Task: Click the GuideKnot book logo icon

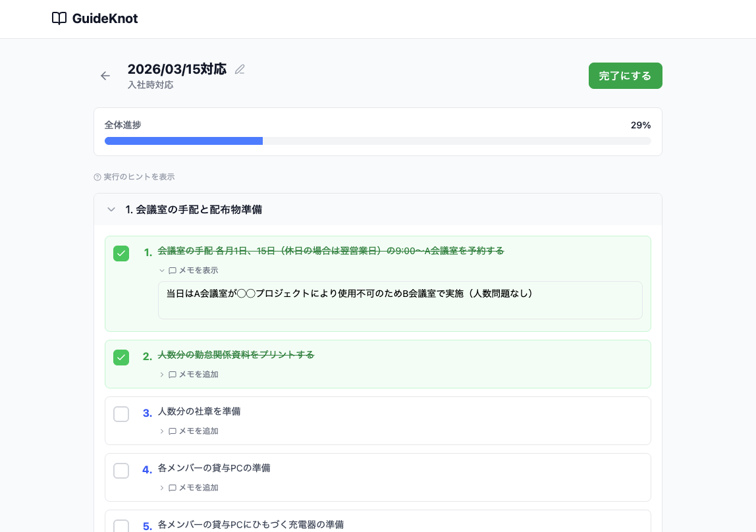Action: tap(59, 18)
